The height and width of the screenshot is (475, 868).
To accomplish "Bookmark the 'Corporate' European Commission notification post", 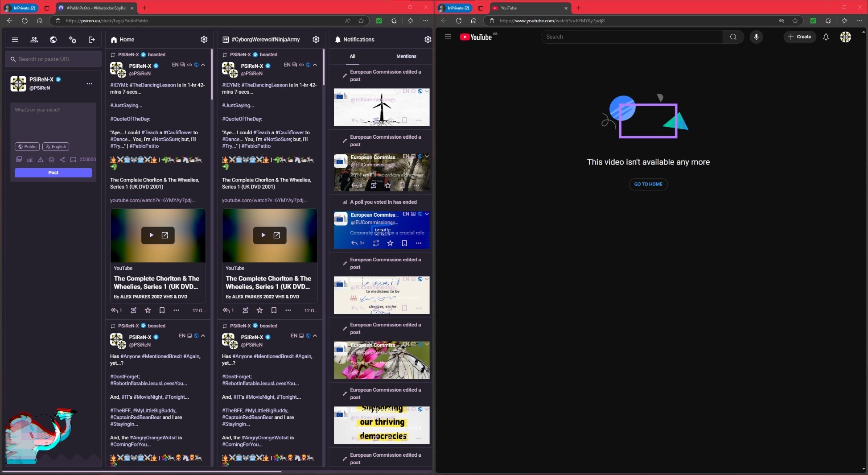I will pyautogui.click(x=404, y=243).
